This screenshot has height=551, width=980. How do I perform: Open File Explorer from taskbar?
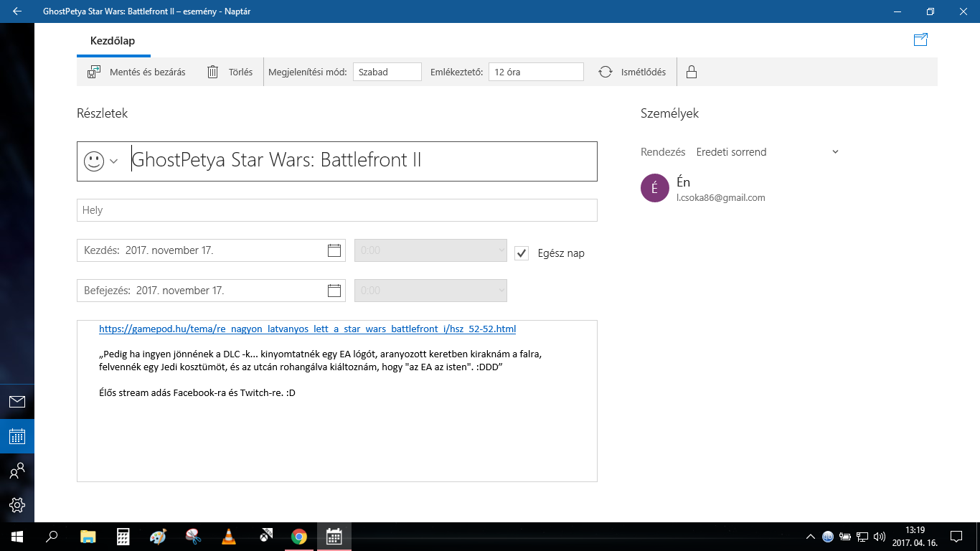tap(88, 537)
